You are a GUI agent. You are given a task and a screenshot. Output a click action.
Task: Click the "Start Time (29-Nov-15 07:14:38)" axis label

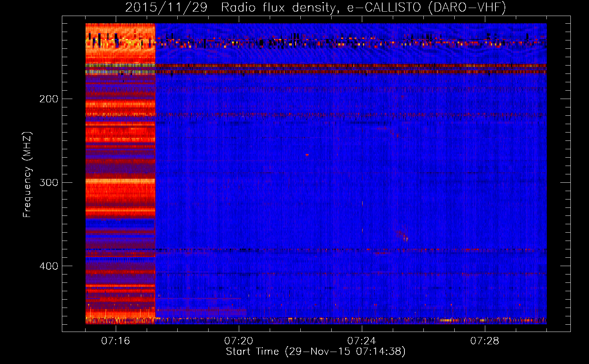316,352
